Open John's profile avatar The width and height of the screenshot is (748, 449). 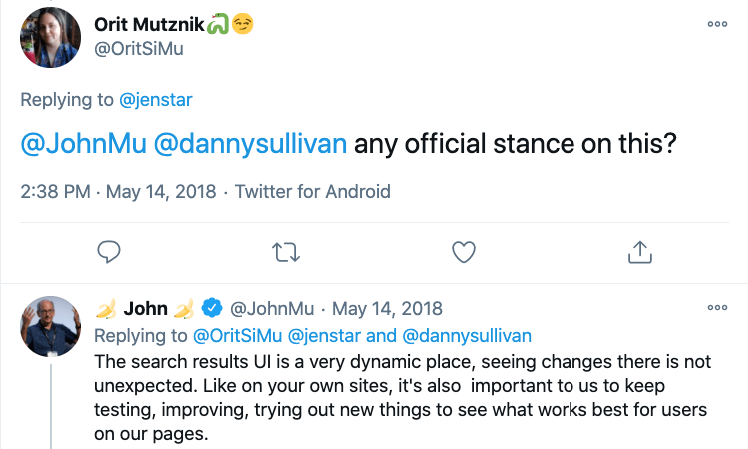pos(50,326)
